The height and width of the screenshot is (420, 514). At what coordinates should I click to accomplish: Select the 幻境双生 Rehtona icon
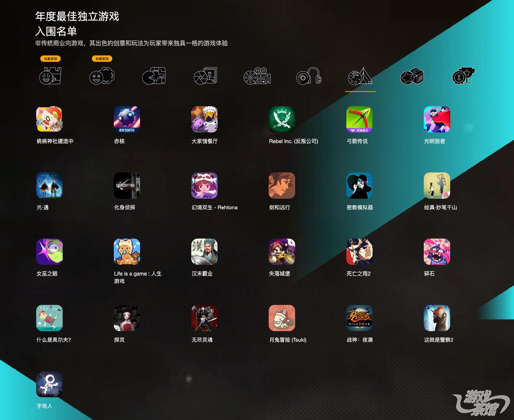point(204,185)
